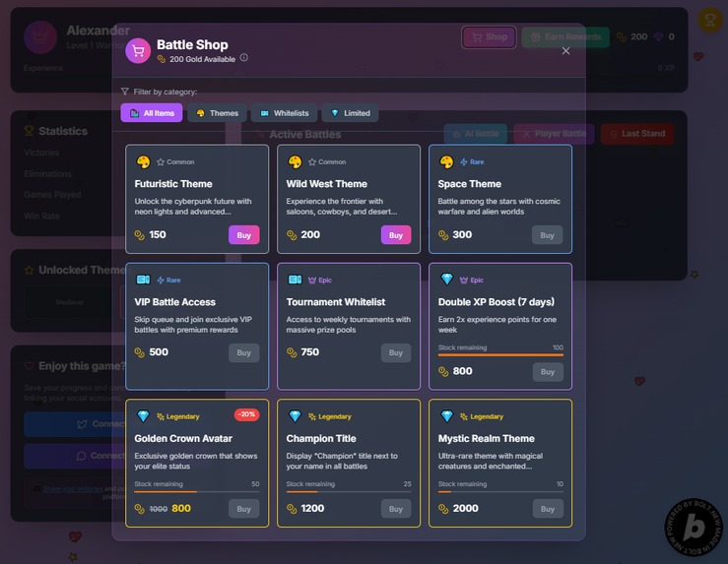Viewport: 728px width, 564px height.
Task: Click Buy on Double XP Boost
Action: [x=548, y=372]
